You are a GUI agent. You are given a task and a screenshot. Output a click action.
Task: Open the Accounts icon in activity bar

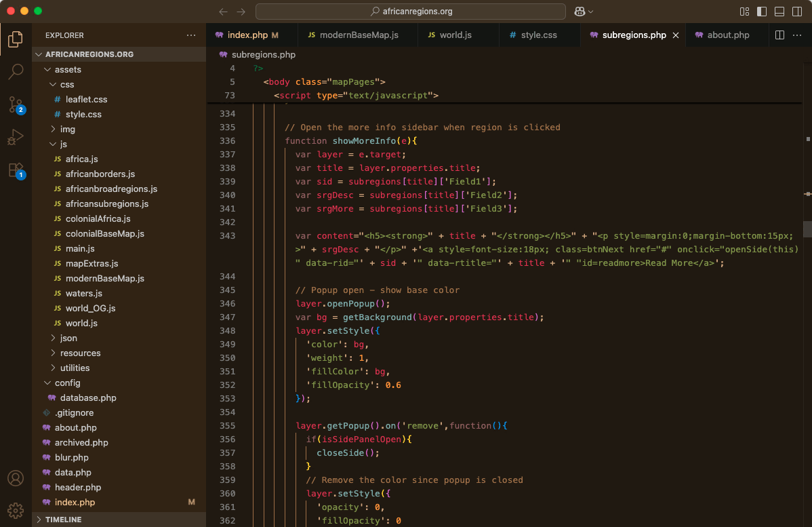coord(16,478)
